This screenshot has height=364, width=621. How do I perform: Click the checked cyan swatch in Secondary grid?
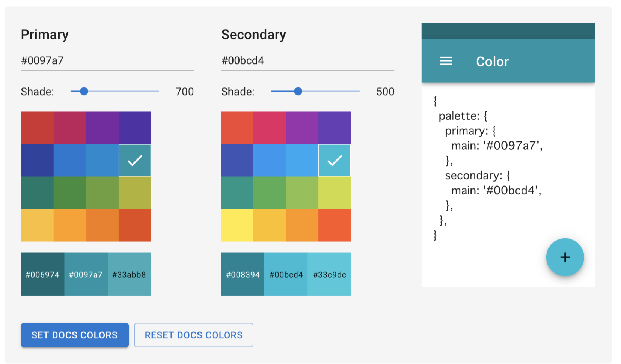click(335, 160)
